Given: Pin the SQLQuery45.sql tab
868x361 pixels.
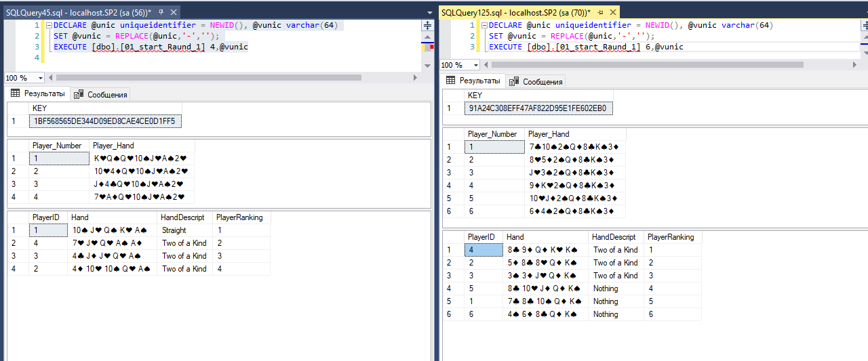Looking at the screenshot, I should [161, 13].
